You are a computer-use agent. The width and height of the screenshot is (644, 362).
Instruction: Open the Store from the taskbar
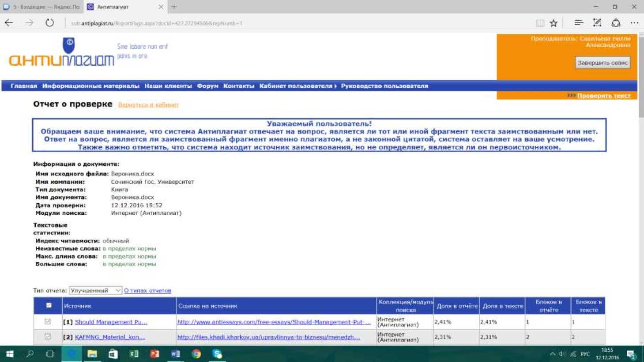113,354
